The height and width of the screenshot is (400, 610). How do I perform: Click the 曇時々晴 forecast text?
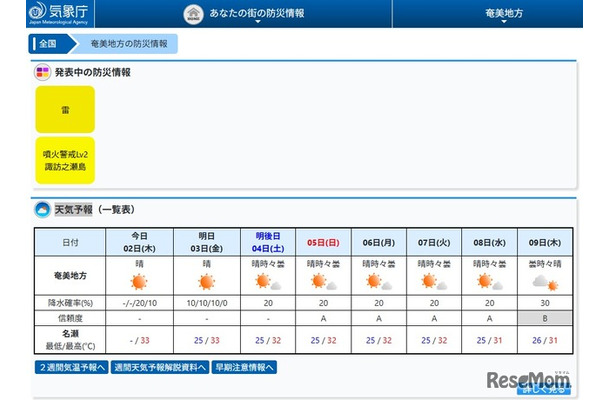[x=545, y=264]
